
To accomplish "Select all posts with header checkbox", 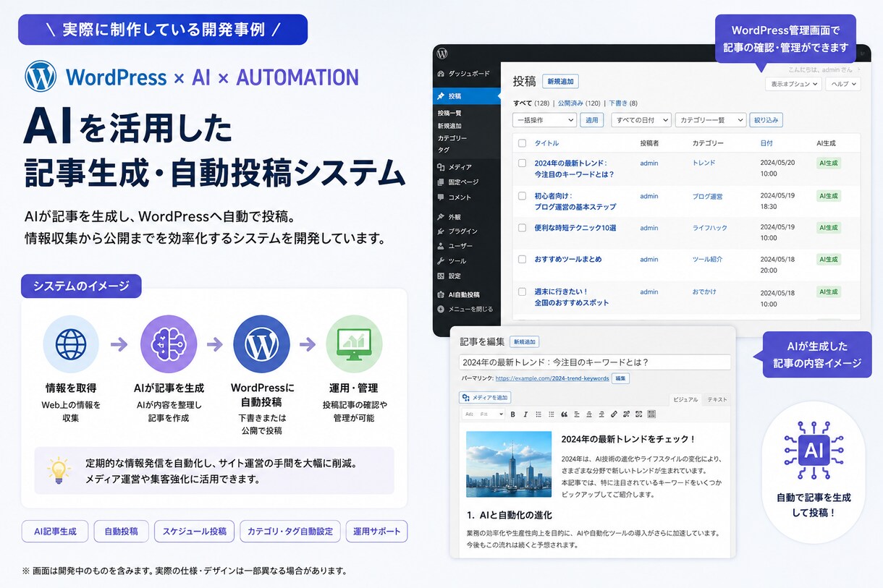I will coord(523,143).
